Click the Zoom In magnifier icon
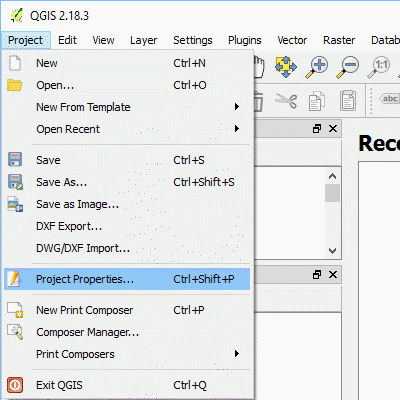400x400 pixels. 317,67
